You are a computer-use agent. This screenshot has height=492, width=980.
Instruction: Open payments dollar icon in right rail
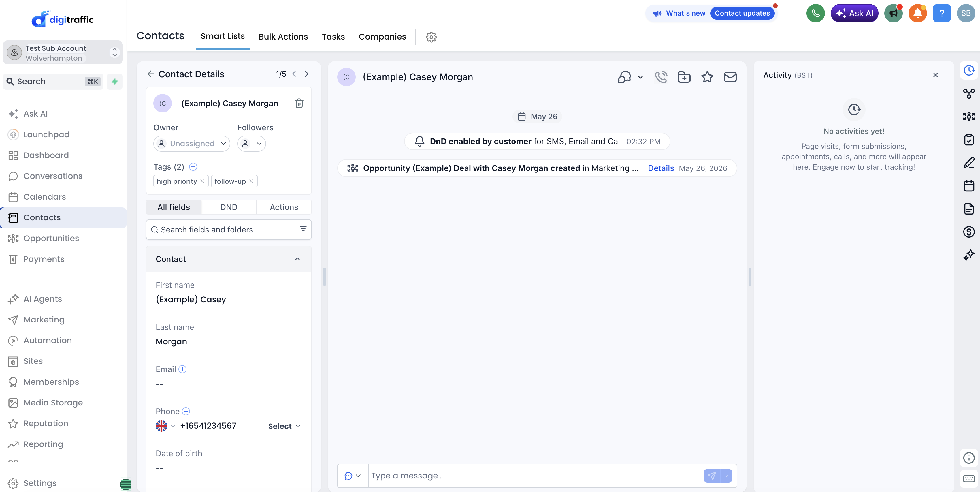pos(968,232)
